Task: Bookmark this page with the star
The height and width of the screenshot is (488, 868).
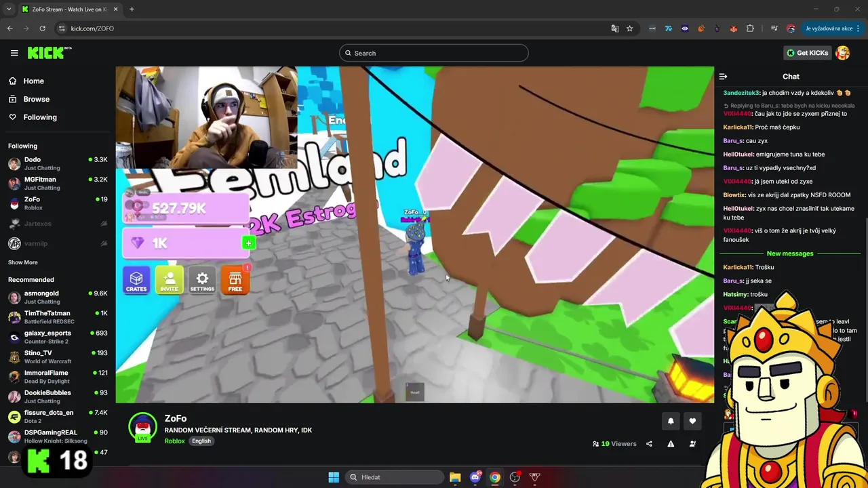Action: click(630, 28)
